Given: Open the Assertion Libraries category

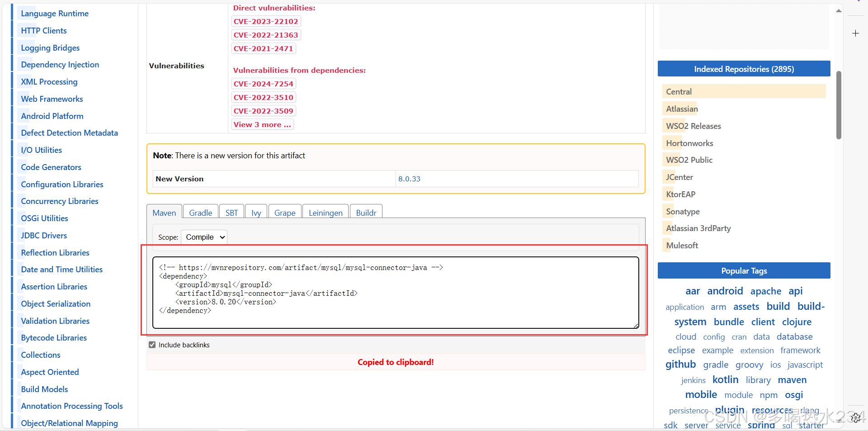Looking at the screenshot, I should 54,287.
